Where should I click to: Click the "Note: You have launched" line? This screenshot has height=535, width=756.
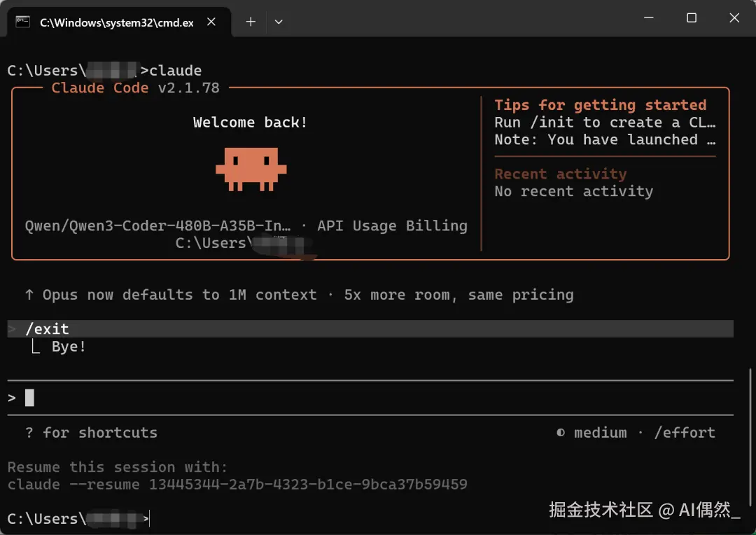(605, 140)
